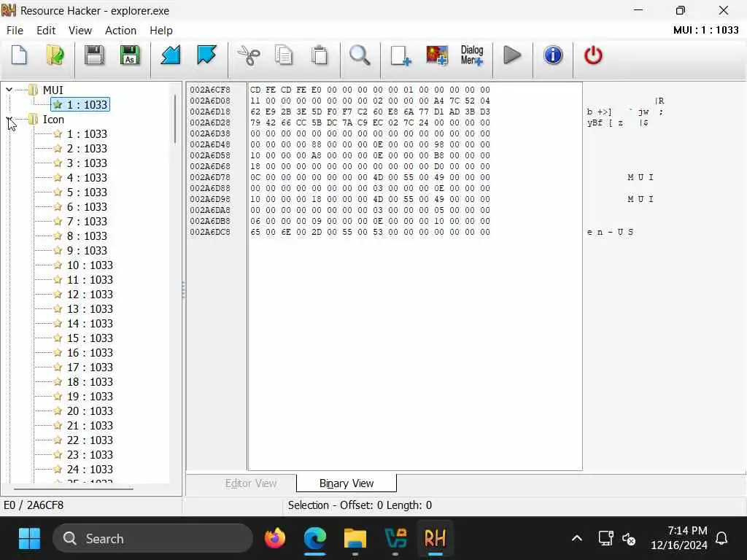This screenshot has height=560, width=747.
Task: Click Add new resource page icon
Action: pos(400,55)
